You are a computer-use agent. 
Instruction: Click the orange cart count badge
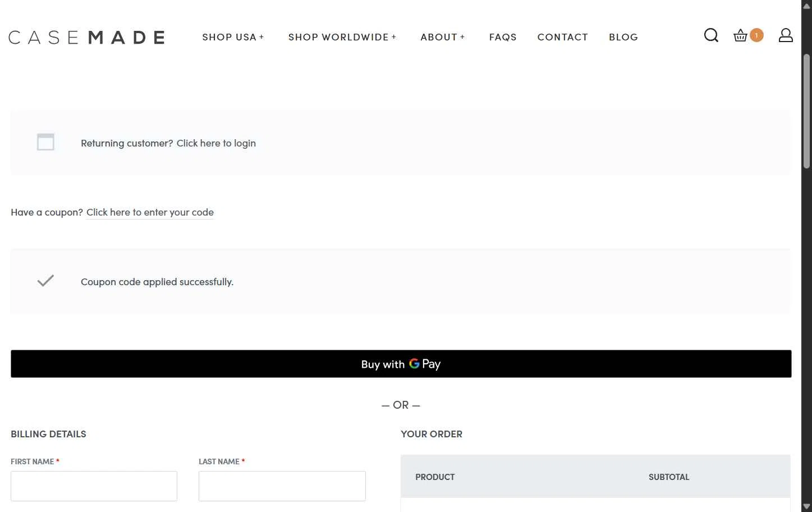click(756, 35)
